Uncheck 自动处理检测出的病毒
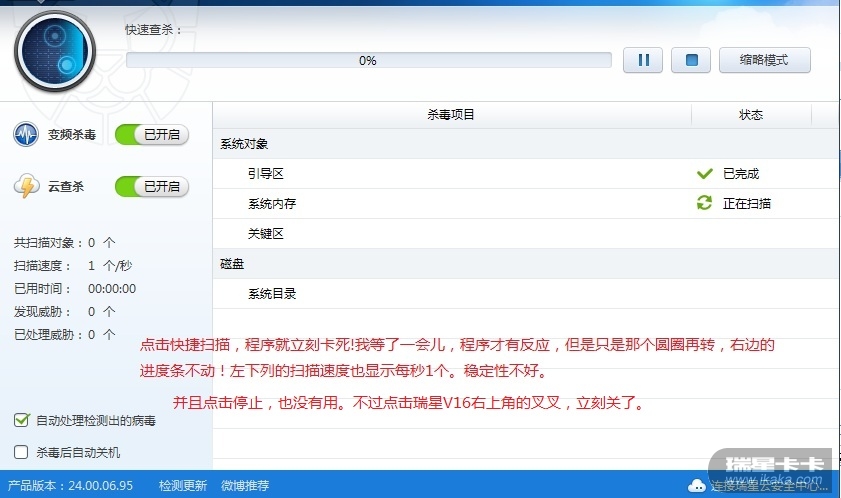841x498 pixels. tap(21, 420)
